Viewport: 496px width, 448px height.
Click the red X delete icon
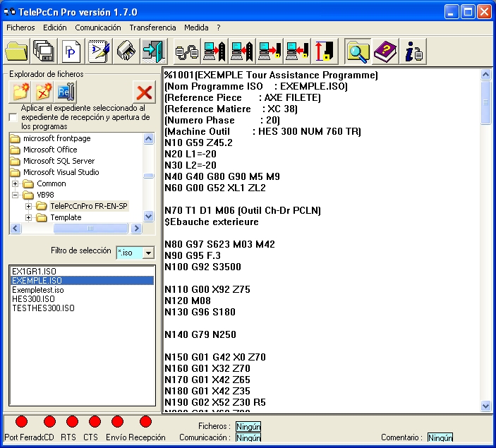[x=144, y=92]
